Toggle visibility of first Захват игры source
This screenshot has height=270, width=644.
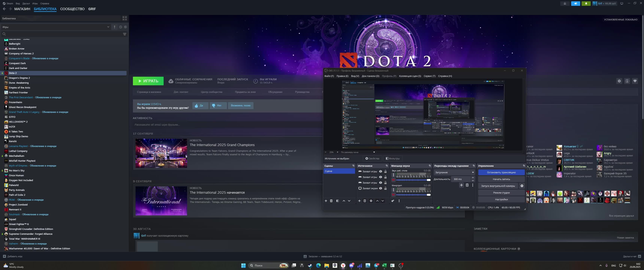point(380,172)
